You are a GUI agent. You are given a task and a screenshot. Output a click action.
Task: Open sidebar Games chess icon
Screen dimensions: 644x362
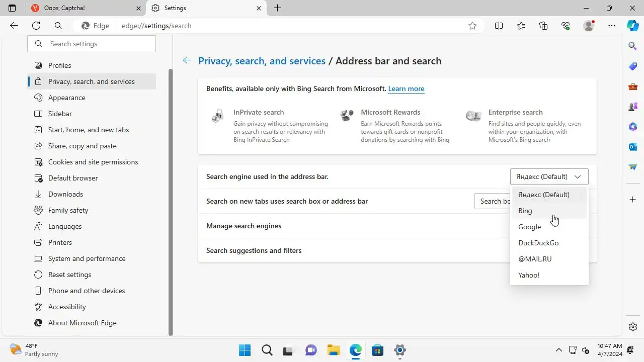point(633,106)
